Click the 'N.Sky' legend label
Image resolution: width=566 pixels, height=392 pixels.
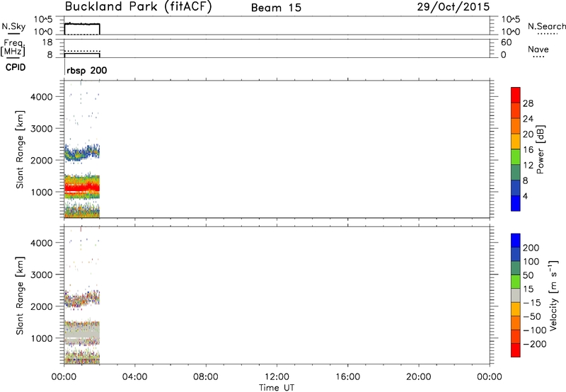coord(13,26)
